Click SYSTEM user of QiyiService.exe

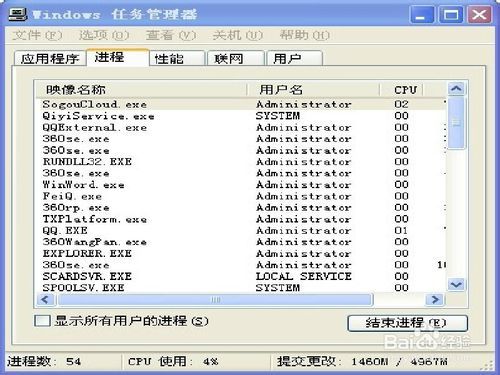(x=278, y=116)
